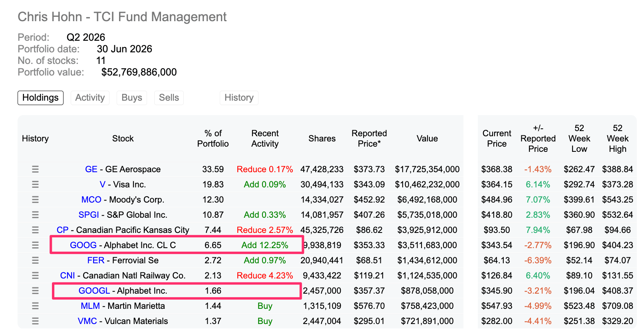Select the History tab
Viewport: 644px width, 334px height.
[x=239, y=98]
